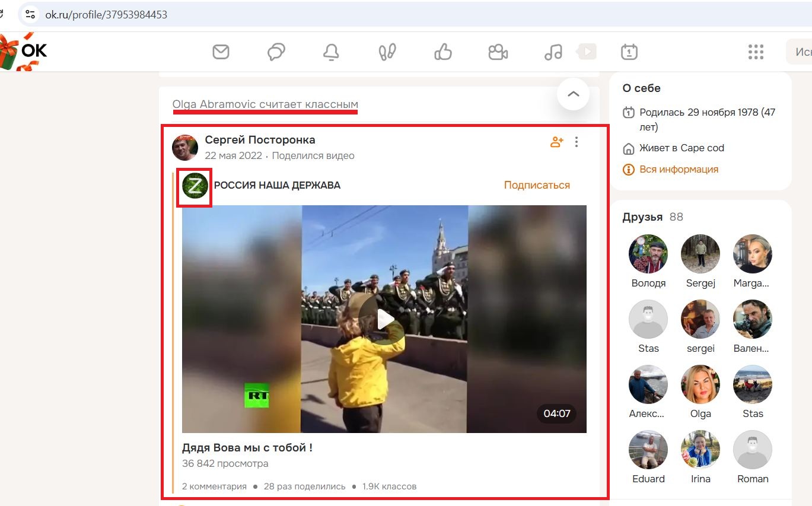Click the Друзья 88 friends heading

pos(653,217)
